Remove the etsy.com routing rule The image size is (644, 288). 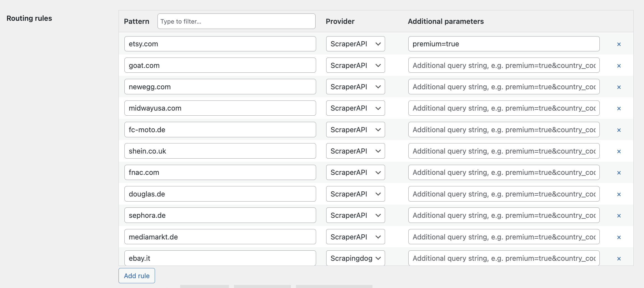point(619,44)
